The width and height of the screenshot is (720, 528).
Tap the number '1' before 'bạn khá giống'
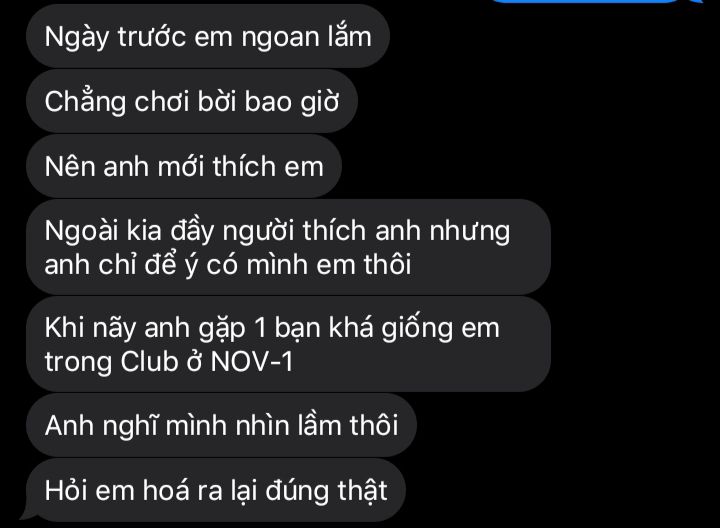coord(259,328)
